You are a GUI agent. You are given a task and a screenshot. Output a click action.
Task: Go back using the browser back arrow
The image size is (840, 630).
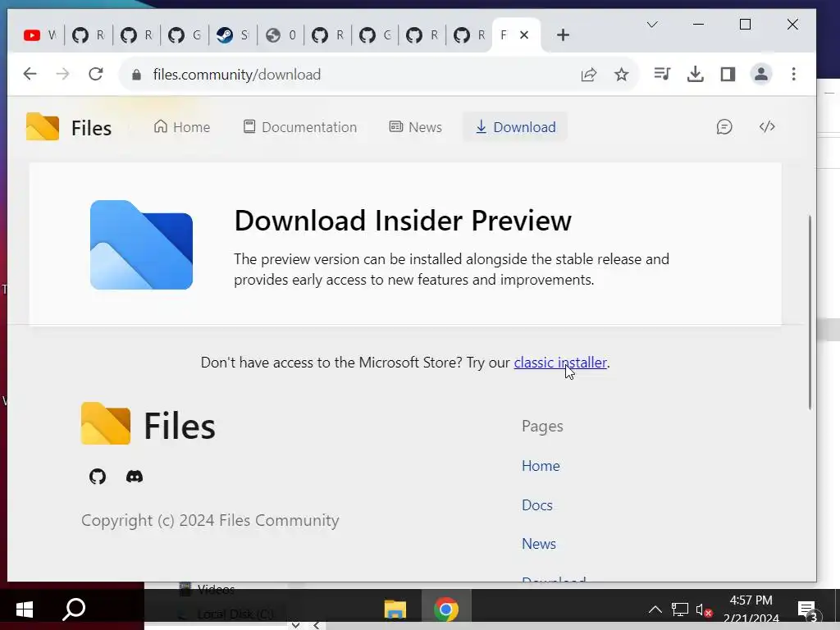pyautogui.click(x=30, y=74)
